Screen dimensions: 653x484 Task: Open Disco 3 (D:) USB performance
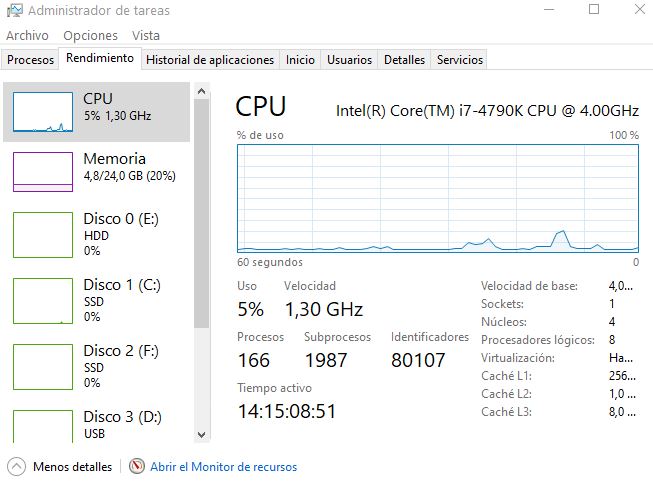point(96,425)
